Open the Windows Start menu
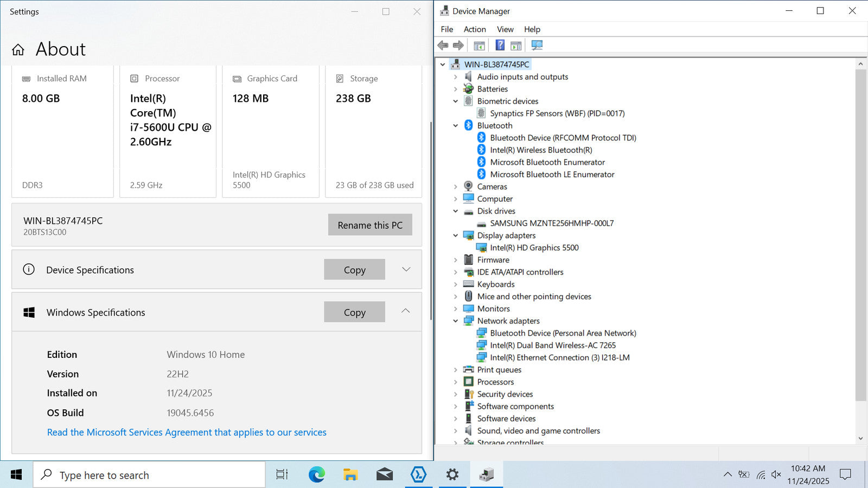This screenshot has width=868, height=488. click(16, 475)
